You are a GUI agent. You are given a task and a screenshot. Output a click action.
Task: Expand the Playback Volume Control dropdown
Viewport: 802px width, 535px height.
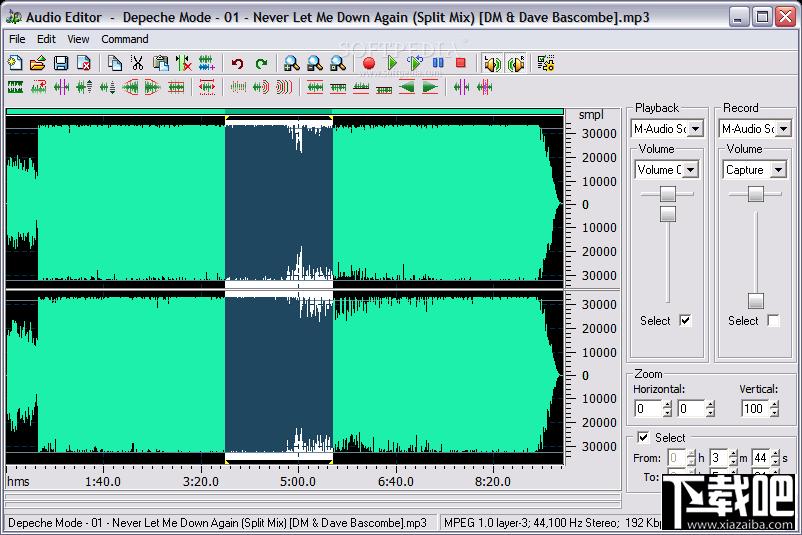(690, 169)
